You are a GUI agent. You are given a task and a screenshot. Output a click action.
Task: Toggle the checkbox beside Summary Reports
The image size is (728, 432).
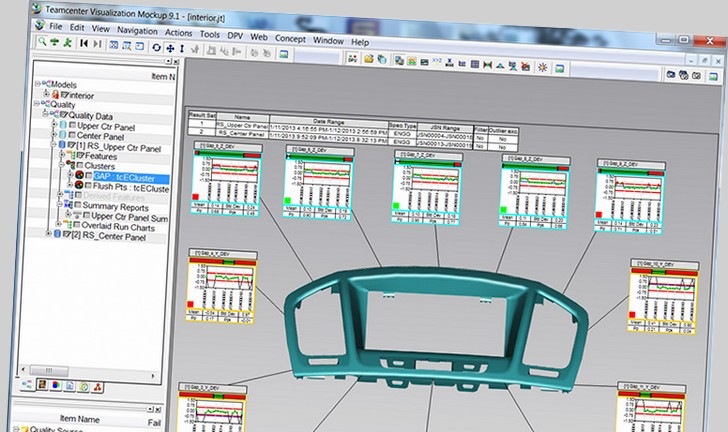(78, 205)
